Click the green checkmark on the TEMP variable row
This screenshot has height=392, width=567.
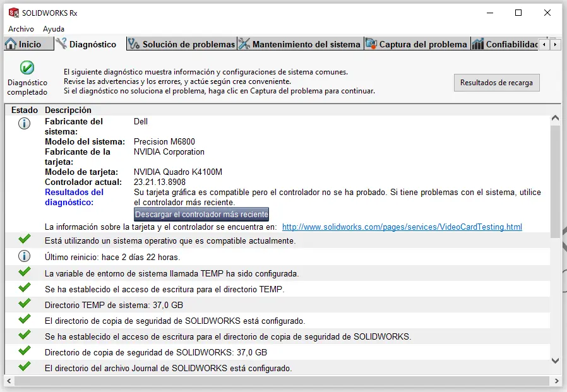(23, 273)
